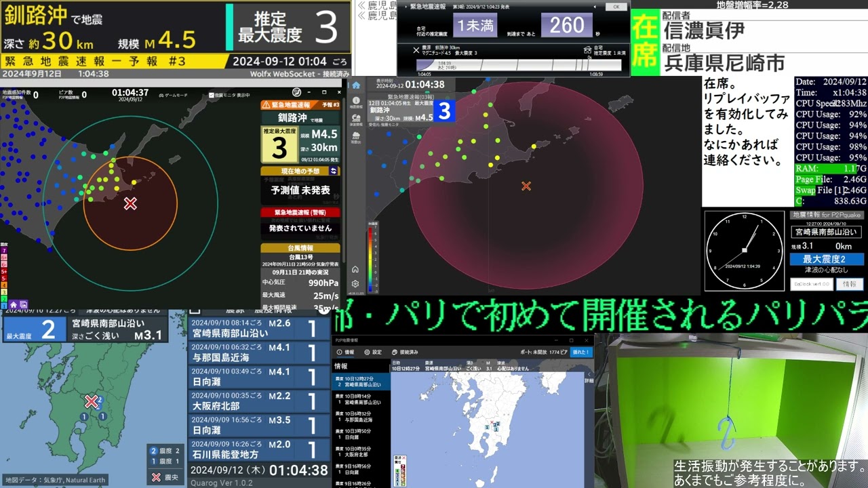The height and width of the screenshot is (488, 868).
Task: Click the Quarog 与那国島近海 M4.1 row
Action: tap(259, 352)
